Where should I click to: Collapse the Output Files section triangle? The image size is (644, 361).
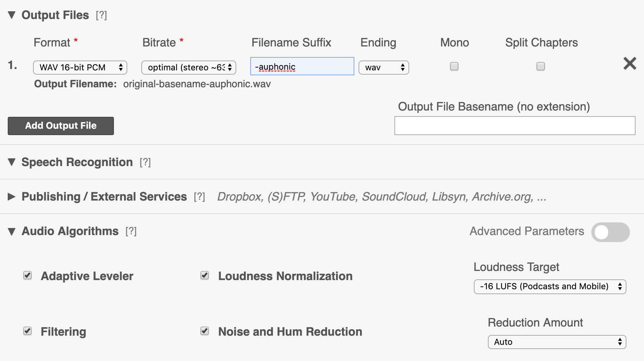click(x=12, y=15)
